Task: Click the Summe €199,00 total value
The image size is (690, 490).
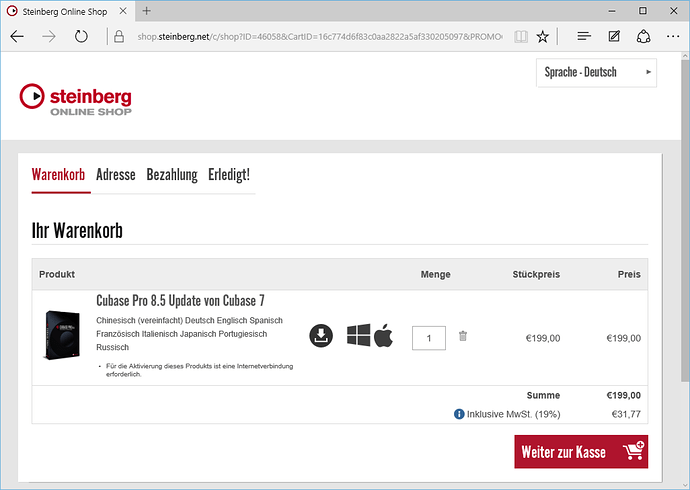Action: (624, 395)
